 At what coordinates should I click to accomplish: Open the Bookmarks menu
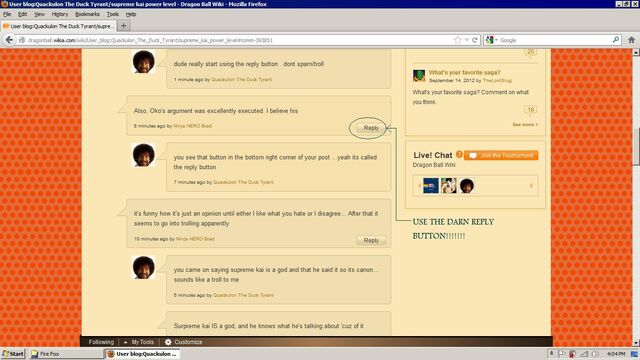click(87, 14)
